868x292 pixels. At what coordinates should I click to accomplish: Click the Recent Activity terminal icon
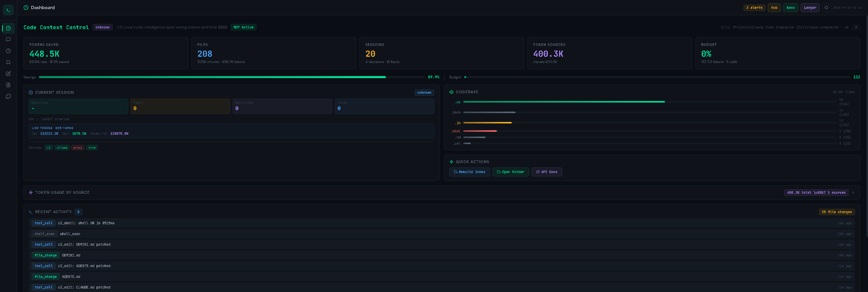pyautogui.click(x=31, y=212)
